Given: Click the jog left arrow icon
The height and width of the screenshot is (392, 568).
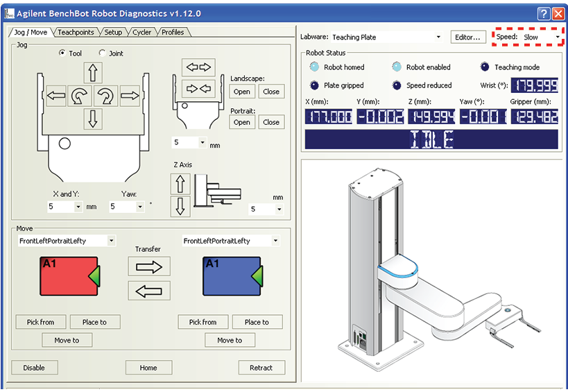Looking at the screenshot, I should tap(56, 97).
